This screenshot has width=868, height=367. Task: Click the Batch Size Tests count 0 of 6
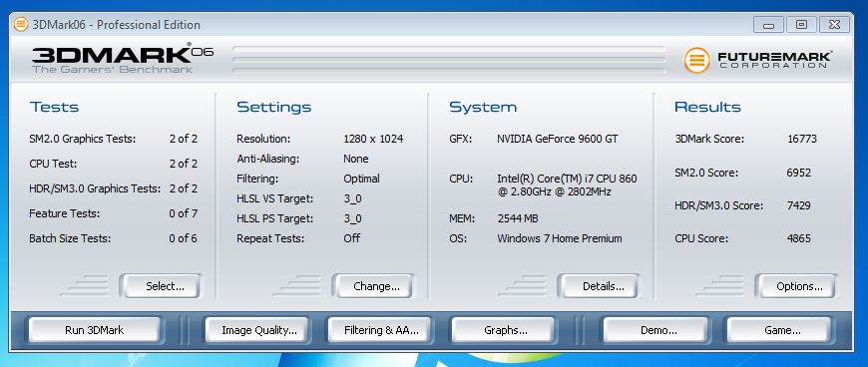[184, 239]
